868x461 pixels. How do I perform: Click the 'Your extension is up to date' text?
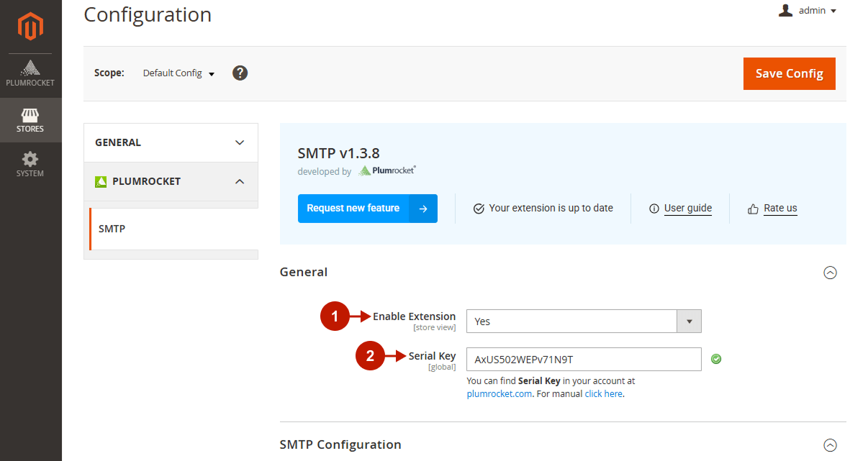tap(551, 209)
